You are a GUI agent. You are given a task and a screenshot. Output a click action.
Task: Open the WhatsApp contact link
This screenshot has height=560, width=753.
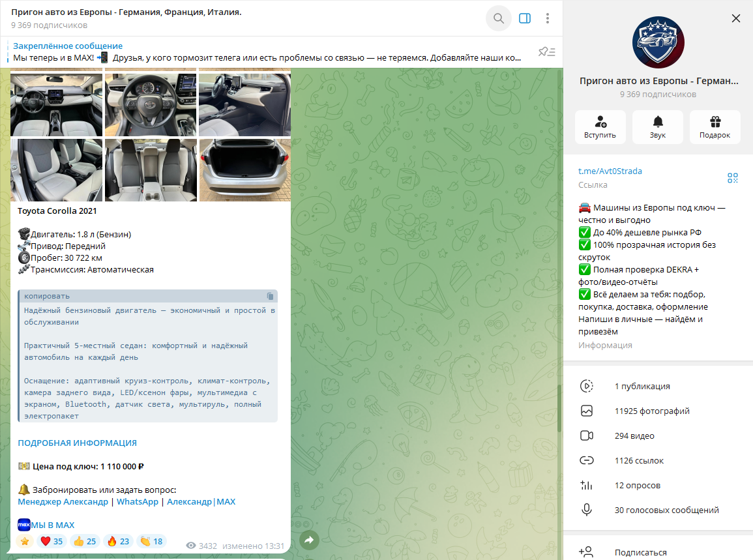[138, 502]
